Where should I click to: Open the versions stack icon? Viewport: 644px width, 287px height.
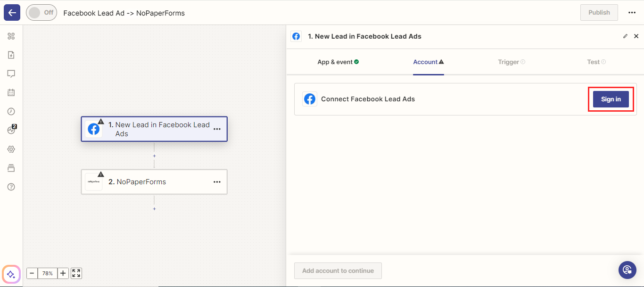click(x=11, y=168)
